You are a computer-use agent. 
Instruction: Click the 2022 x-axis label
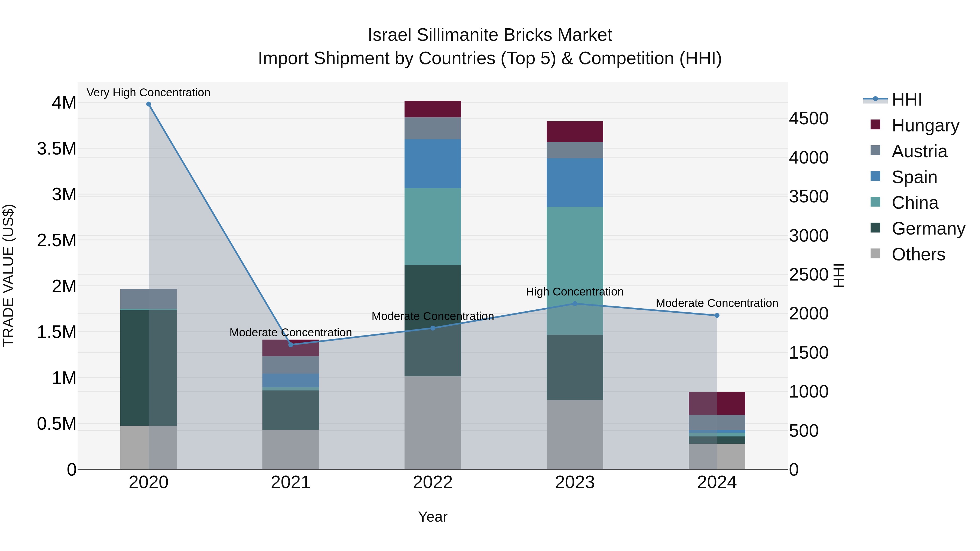[x=433, y=482]
